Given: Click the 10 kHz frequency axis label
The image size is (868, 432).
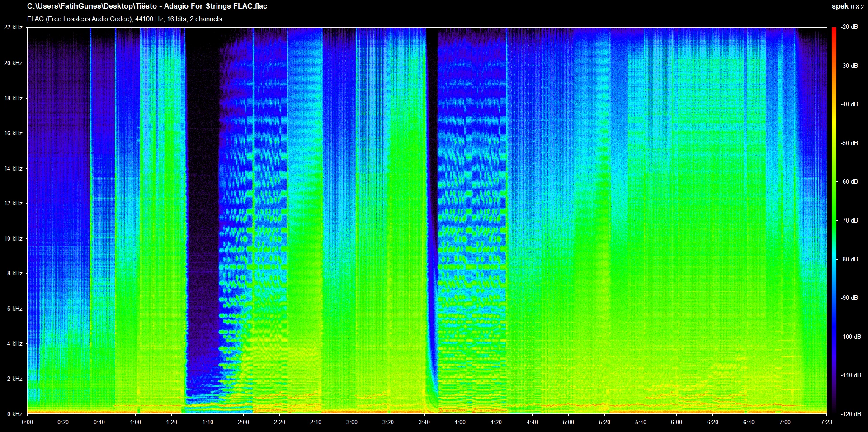Looking at the screenshot, I should click(13, 238).
